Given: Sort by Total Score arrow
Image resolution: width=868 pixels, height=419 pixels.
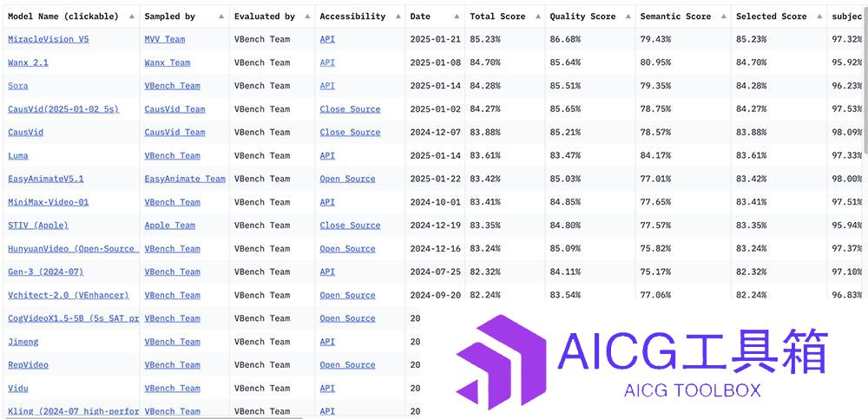Looking at the screenshot, I should pyautogui.click(x=537, y=16).
